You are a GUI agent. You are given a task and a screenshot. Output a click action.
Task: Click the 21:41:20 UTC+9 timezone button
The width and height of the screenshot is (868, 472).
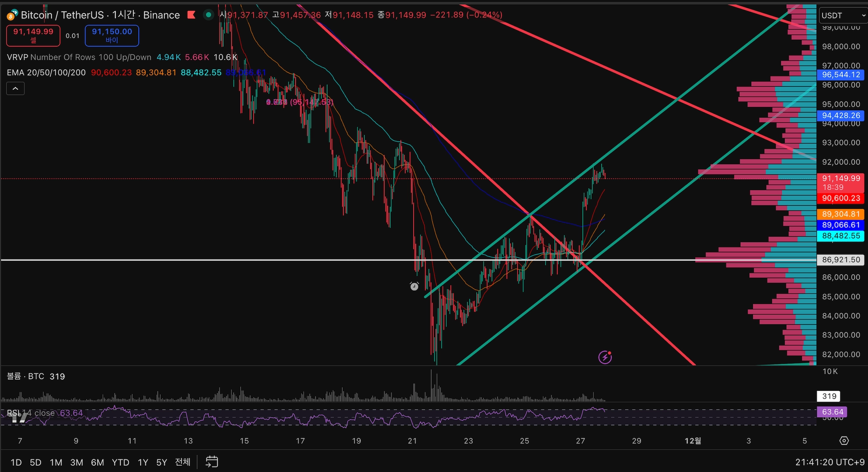[x=830, y=462]
